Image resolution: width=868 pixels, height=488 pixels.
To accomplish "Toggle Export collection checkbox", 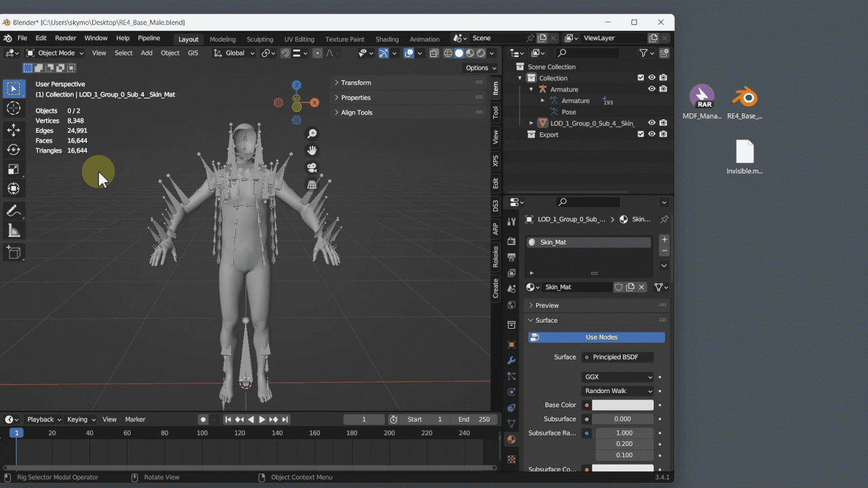I will point(640,134).
